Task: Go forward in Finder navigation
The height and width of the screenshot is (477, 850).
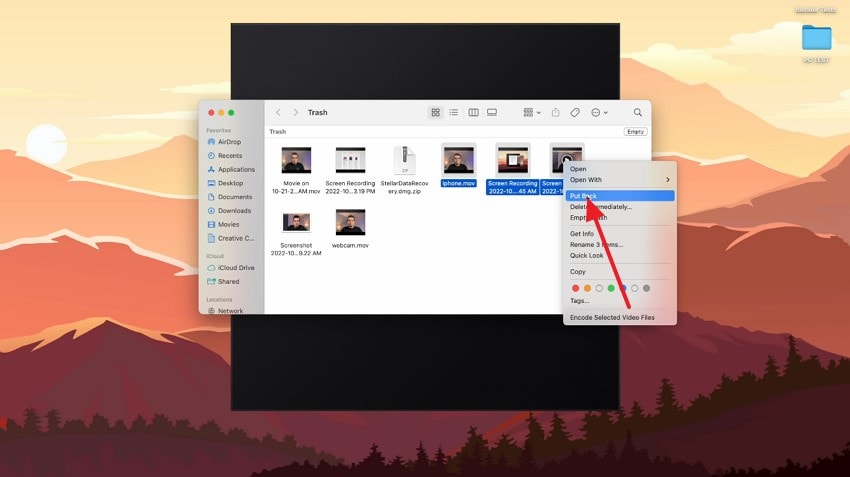Action: pos(295,112)
